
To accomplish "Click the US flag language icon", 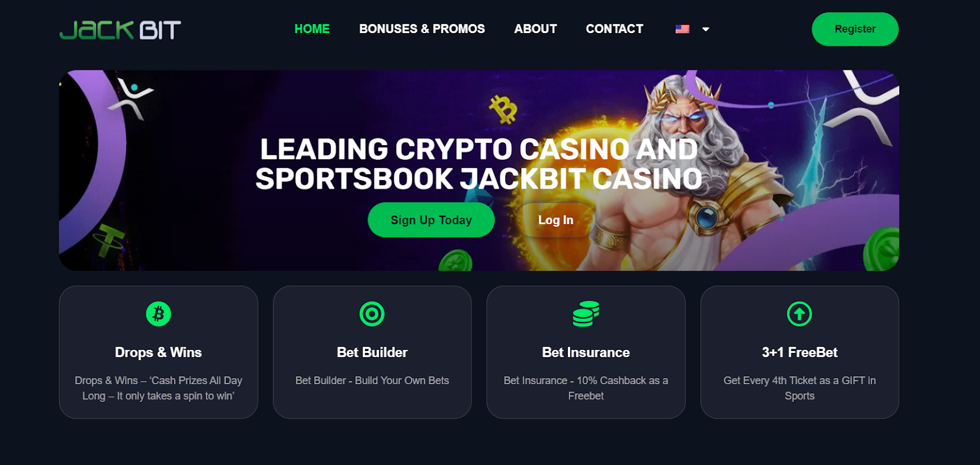I will click(682, 29).
